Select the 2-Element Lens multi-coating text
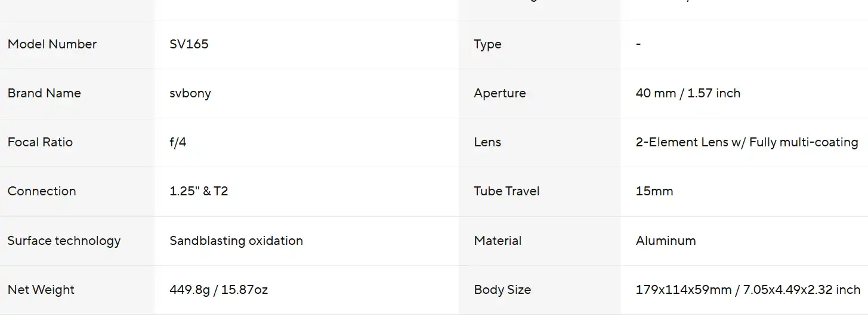 747,142
